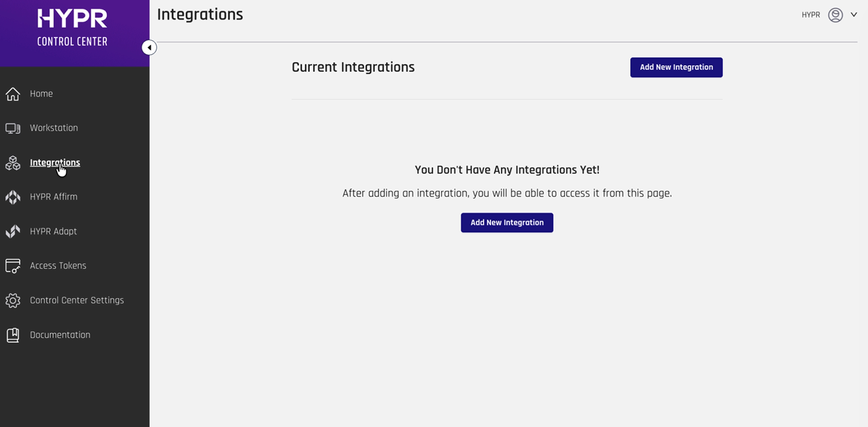Click the user avatar icon at top right
This screenshot has width=868, height=427.
point(835,15)
